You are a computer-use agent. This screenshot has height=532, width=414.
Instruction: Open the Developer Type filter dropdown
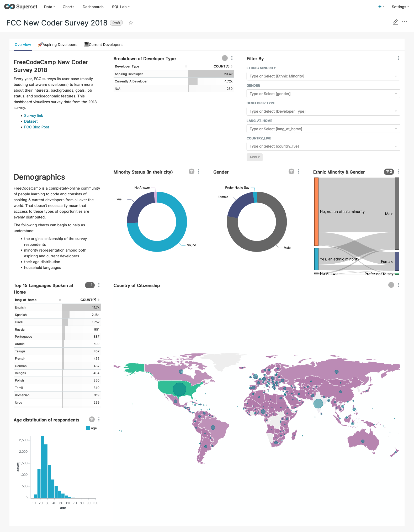(x=323, y=111)
